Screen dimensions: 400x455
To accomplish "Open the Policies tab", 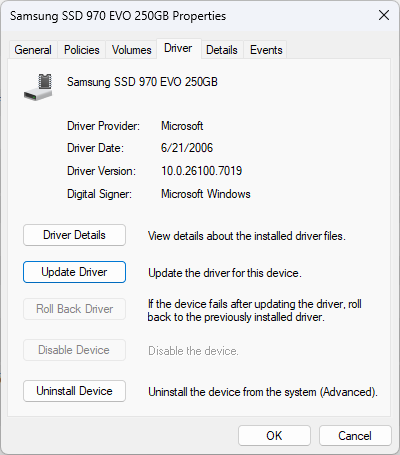I will (82, 50).
